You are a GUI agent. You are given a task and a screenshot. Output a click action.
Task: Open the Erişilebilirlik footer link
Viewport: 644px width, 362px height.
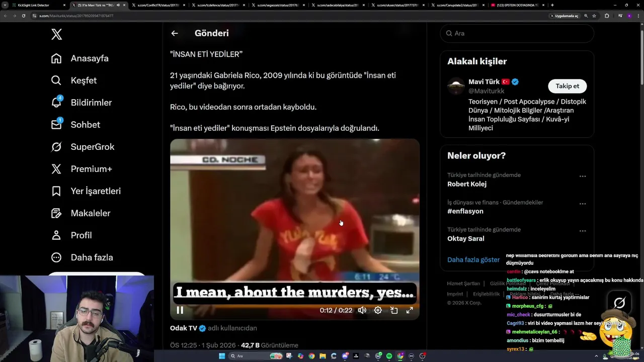[x=486, y=294]
